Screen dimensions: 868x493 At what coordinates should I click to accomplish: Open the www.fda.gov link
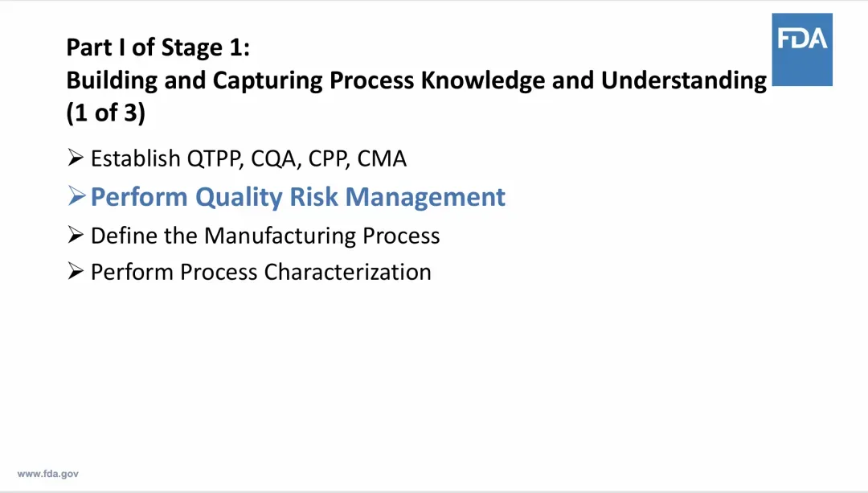(x=48, y=474)
